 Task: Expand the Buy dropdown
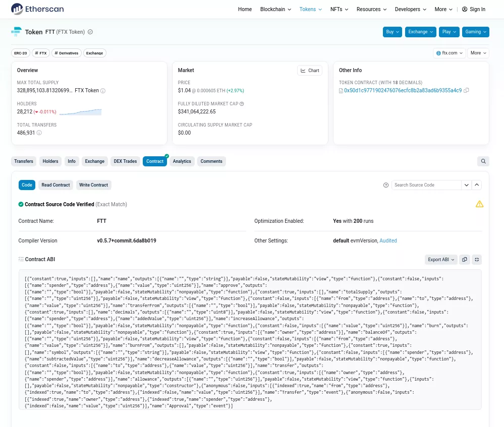point(392,32)
